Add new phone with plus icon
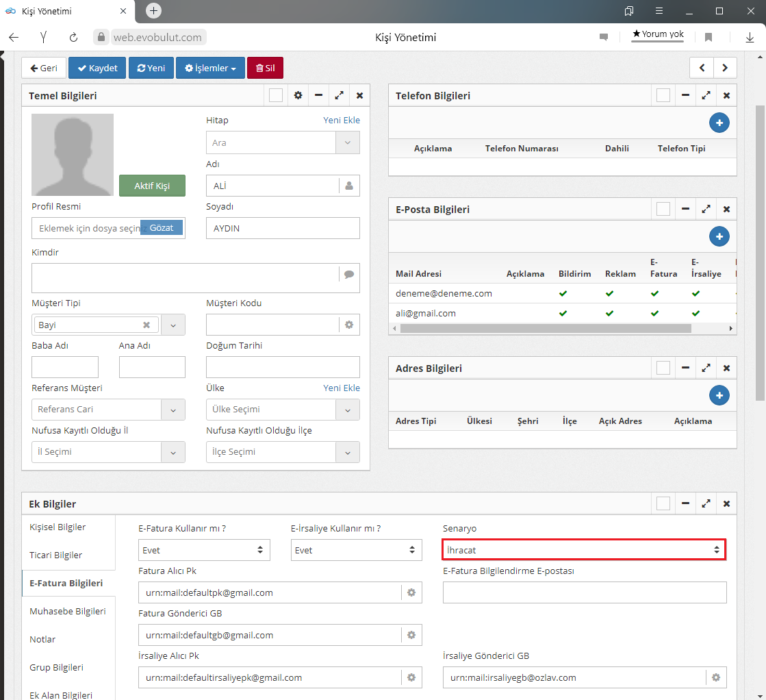Screen dimensions: 766x700 pos(719,123)
